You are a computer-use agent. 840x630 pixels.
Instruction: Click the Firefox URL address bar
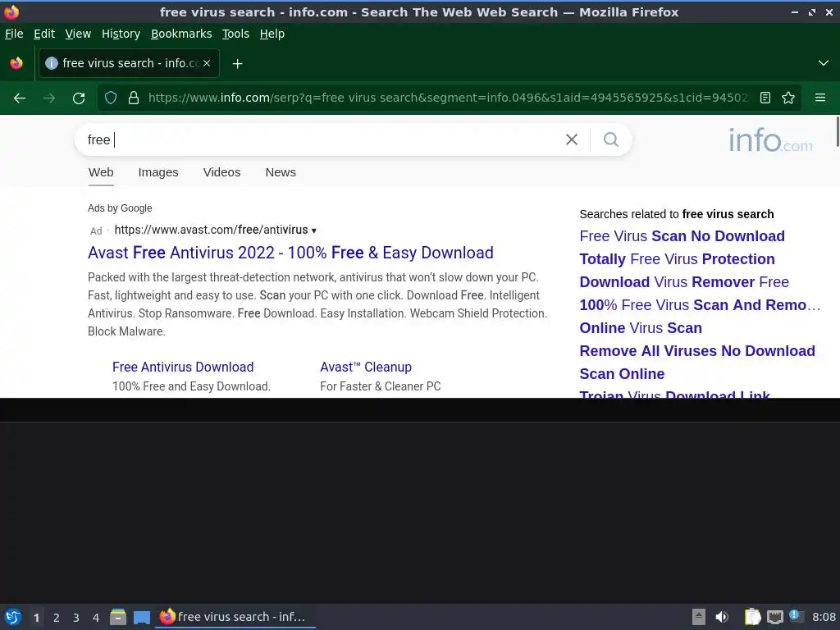point(447,98)
